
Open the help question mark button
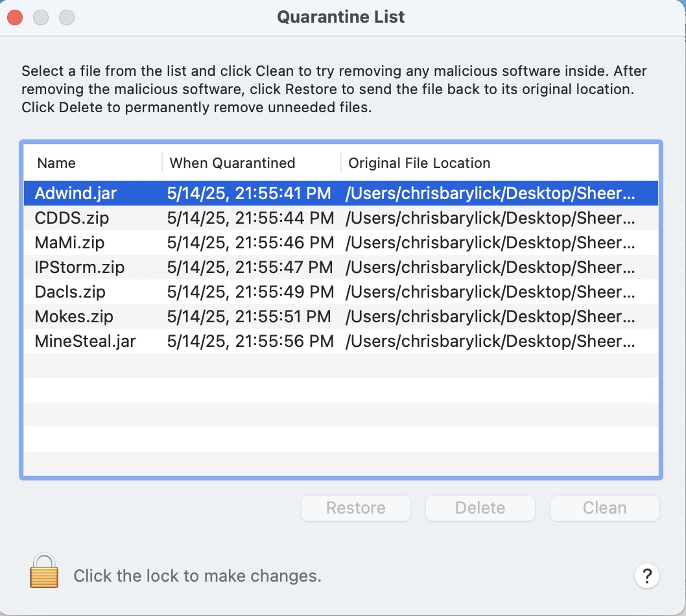click(x=646, y=575)
